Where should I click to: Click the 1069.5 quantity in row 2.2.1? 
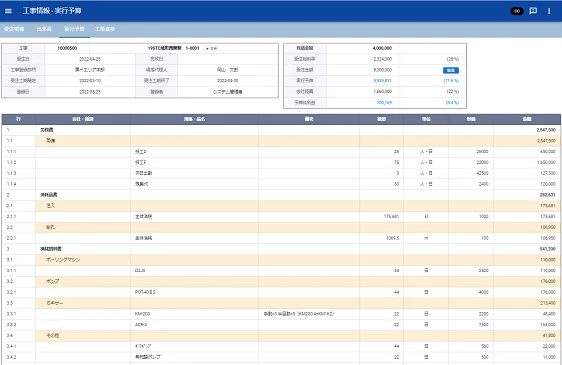coord(393,238)
